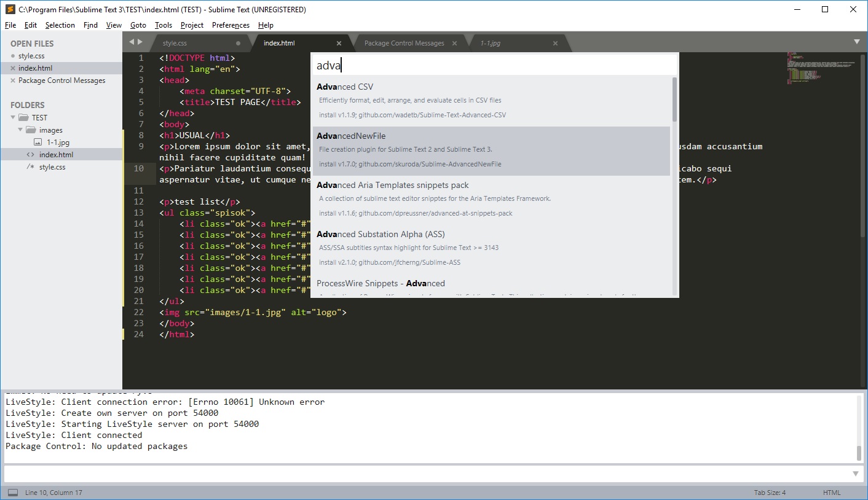Close the Package Control Messages tab

pyautogui.click(x=455, y=43)
